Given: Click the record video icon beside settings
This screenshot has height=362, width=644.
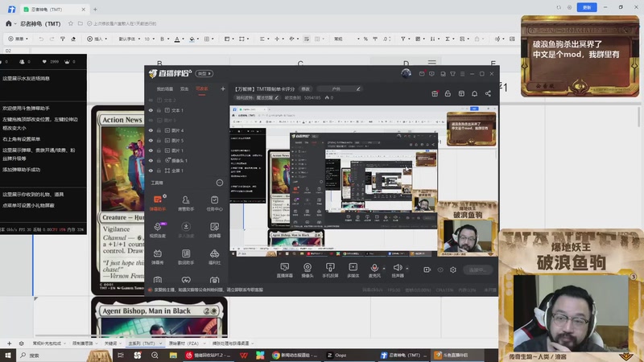Looking at the screenshot, I should [x=427, y=269].
